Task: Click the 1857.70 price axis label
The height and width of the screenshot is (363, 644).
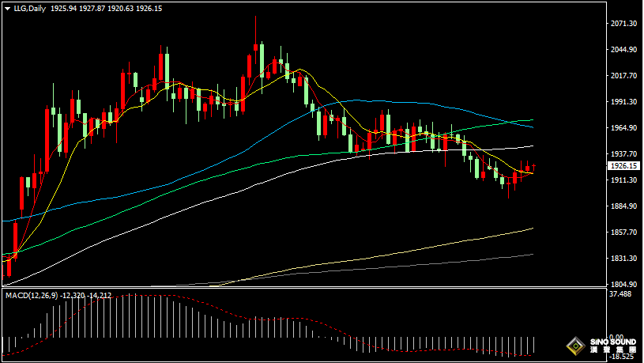Action: [623, 233]
